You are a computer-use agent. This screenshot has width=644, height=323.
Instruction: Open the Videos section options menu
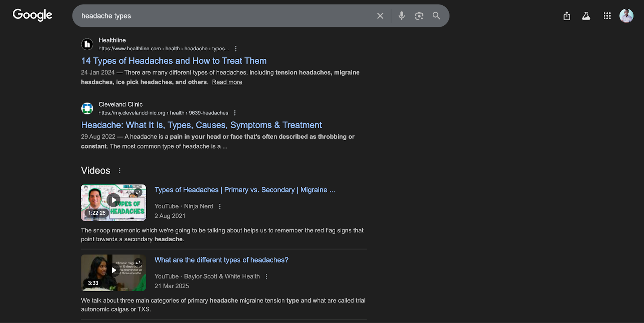click(120, 171)
